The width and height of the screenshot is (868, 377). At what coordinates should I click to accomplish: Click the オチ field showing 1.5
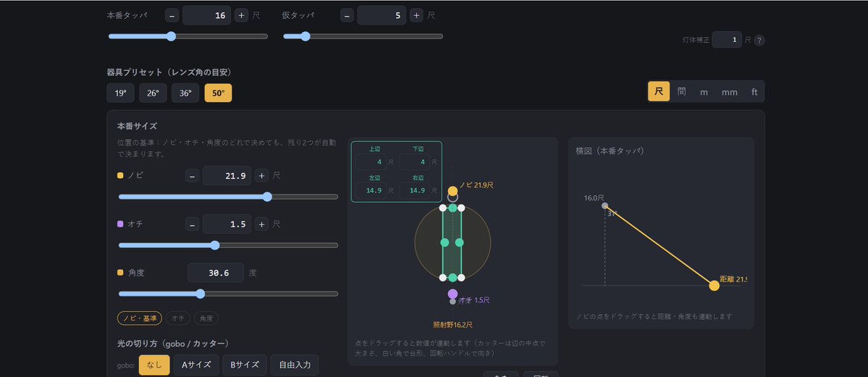pos(227,224)
